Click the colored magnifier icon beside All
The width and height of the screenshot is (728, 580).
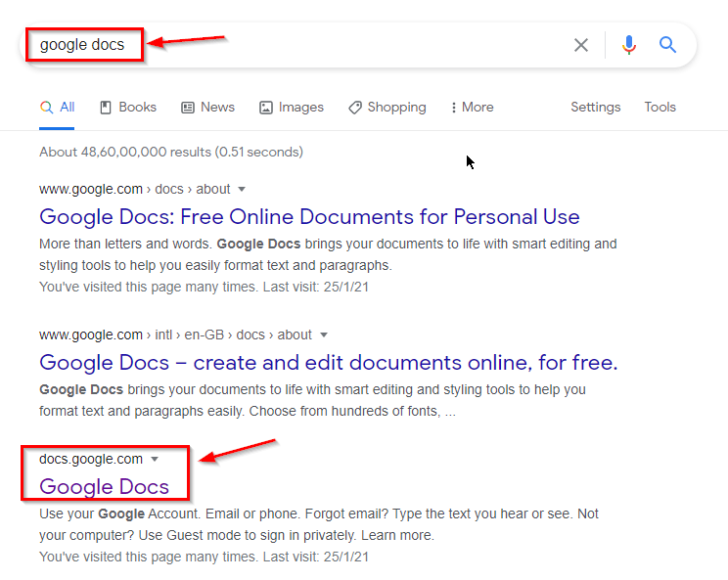[46, 108]
